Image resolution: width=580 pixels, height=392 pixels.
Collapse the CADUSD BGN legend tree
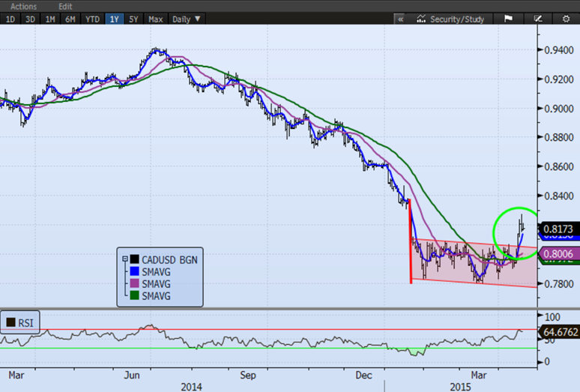point(125,259)
